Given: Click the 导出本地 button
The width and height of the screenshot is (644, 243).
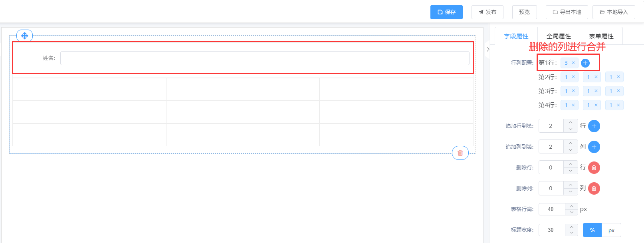Looking at the screenshot, I should click(x=567, y=12).
